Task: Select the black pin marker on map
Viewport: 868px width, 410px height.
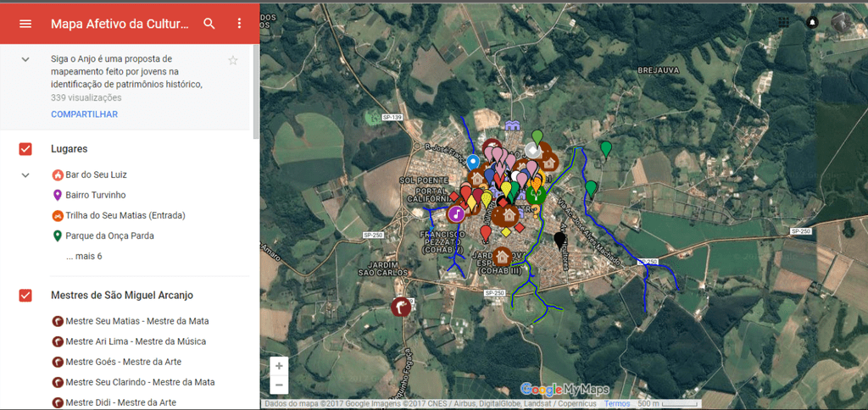Action: (x=559, y=240)
